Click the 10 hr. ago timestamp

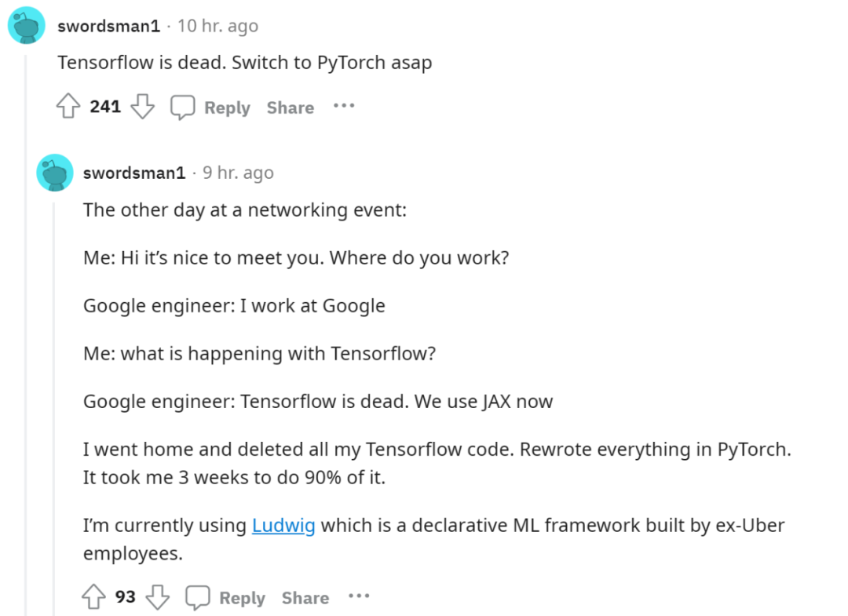click(217, 26)
